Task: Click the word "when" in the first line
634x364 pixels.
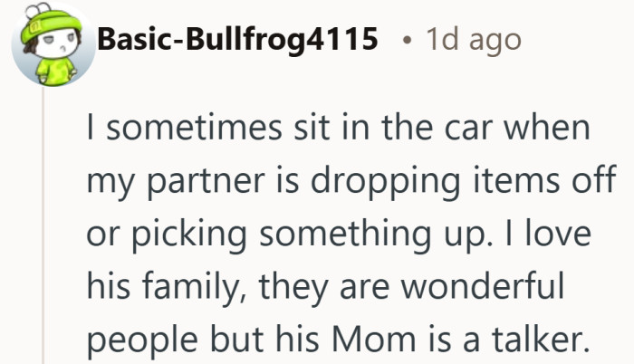Action: (547, 127)
